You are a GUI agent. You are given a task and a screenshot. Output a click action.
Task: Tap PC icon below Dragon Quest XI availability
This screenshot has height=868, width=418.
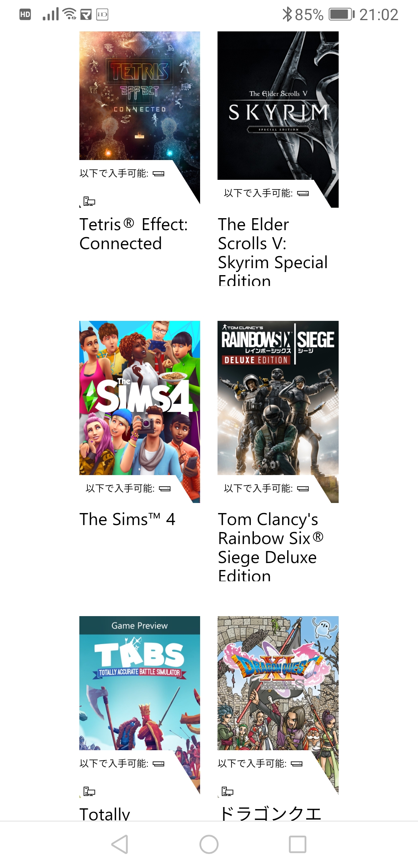tap(228, 791)
